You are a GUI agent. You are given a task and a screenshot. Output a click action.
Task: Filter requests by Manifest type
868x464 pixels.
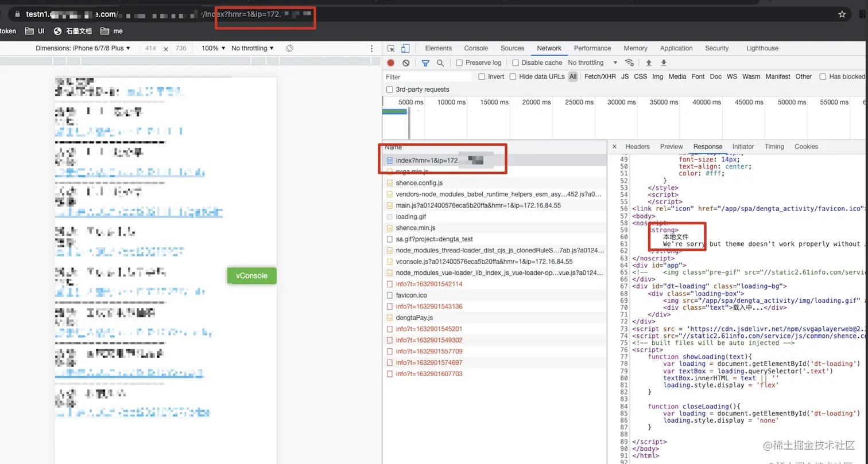(777, 77)
